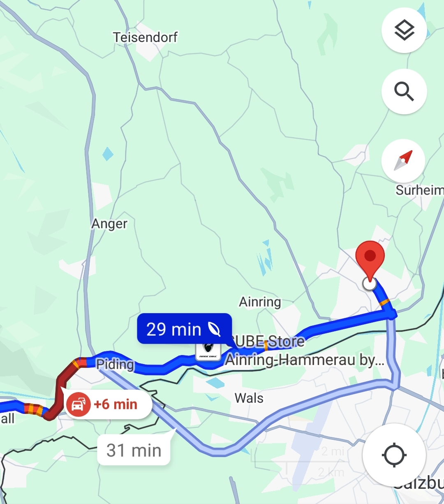
Task: Tap the red traffic delay car icon
Action: pyautogui.click(x=79, y=404)
